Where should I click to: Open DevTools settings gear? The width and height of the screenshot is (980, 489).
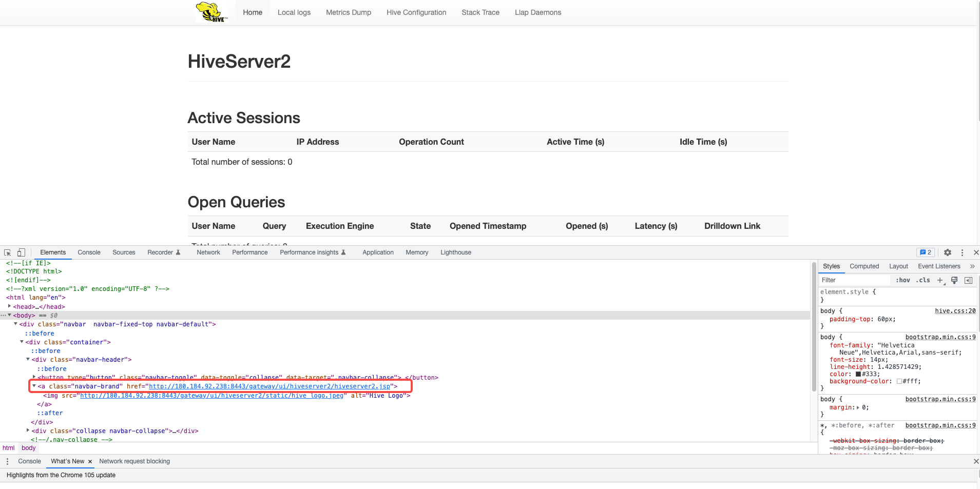pyautogui.click(x=948, y=252)
